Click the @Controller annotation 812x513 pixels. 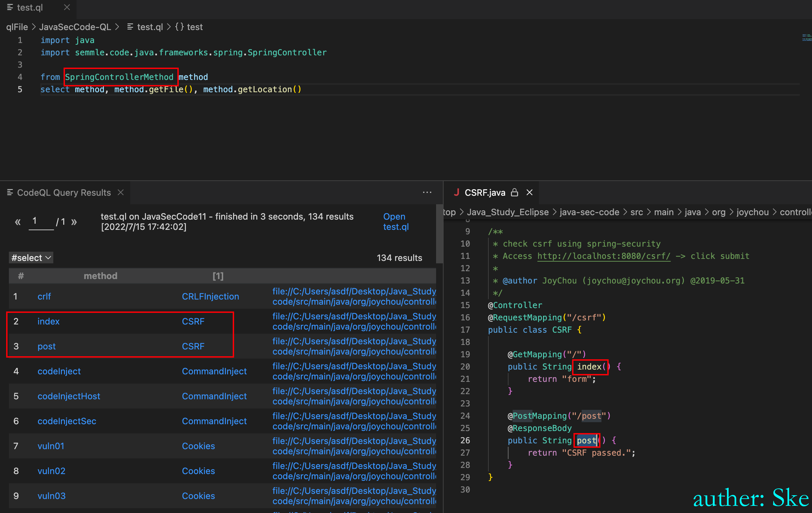[x=515, y=305]
